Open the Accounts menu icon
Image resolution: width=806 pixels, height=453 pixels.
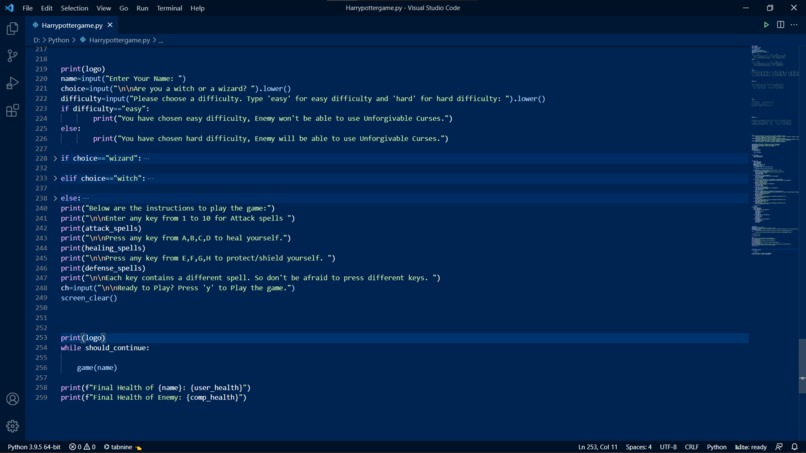click(12, 399)
